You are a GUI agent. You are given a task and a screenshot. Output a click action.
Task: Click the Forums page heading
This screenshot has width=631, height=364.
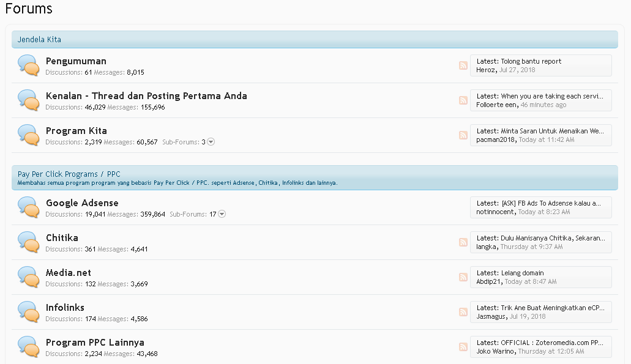(x=29, y=9)
